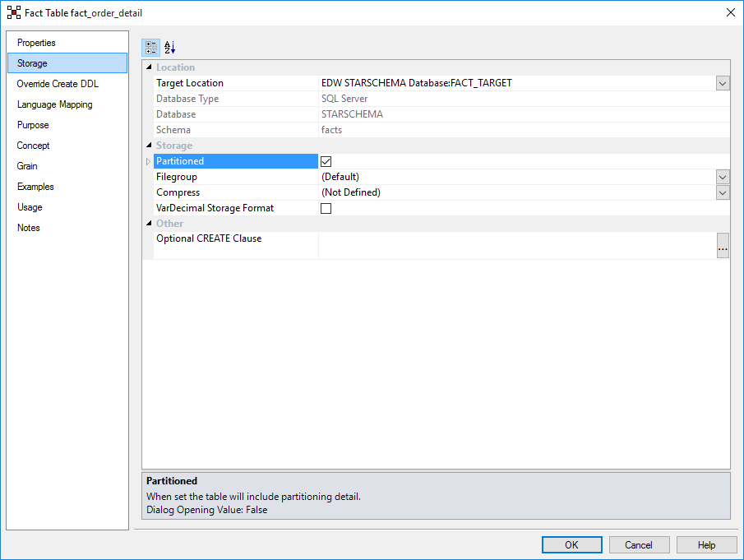Screen dimensions: 744x560
Task: Select the Optional CREATE Clause label
Action: click(x=209, y=238)
